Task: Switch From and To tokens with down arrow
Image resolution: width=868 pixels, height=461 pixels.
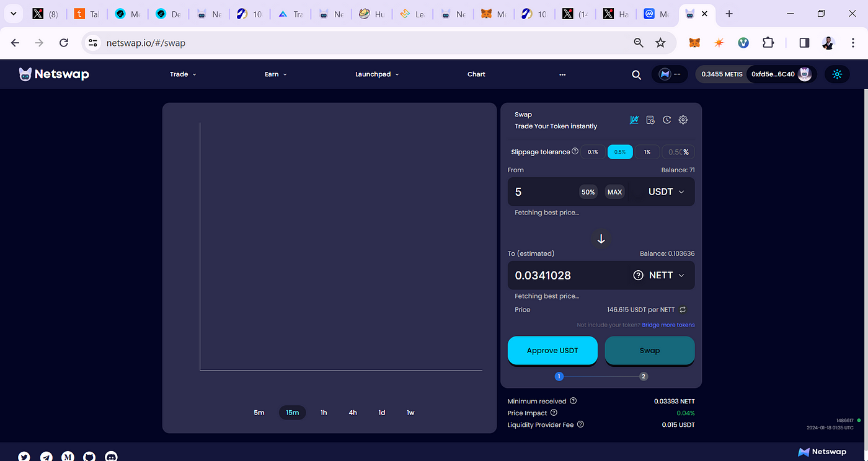Action: 601,239
